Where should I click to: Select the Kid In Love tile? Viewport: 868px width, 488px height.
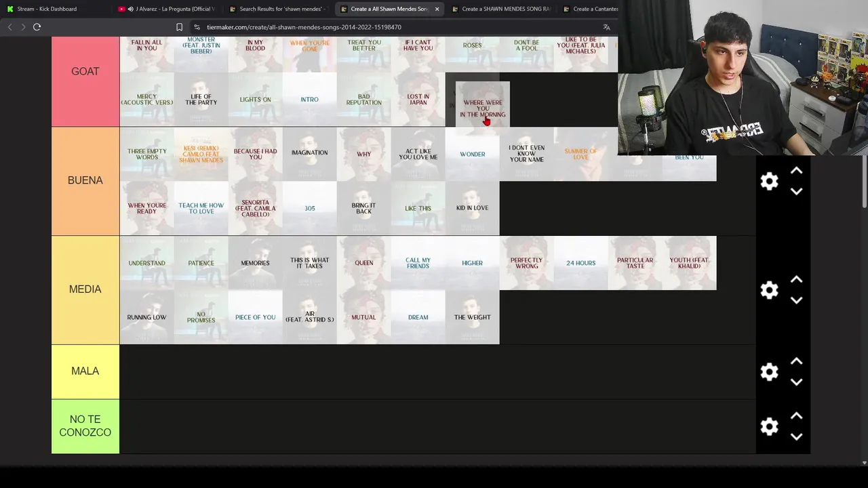tap(473, 208)
